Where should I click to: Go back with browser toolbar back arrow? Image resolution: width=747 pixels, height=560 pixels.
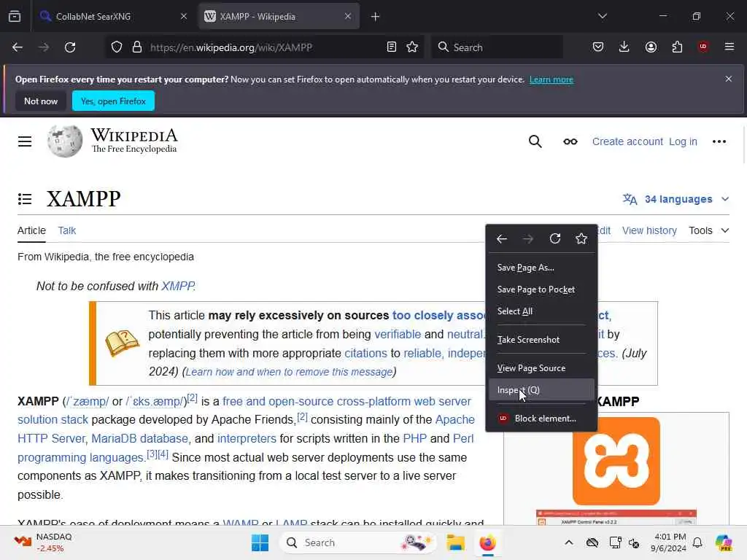pyautogui.click(x=18, y=47)
